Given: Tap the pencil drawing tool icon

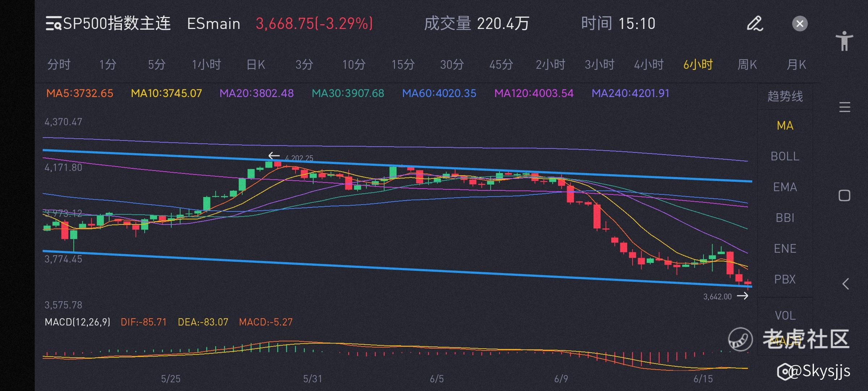Looking at the screenshot, I should point(755,24).
